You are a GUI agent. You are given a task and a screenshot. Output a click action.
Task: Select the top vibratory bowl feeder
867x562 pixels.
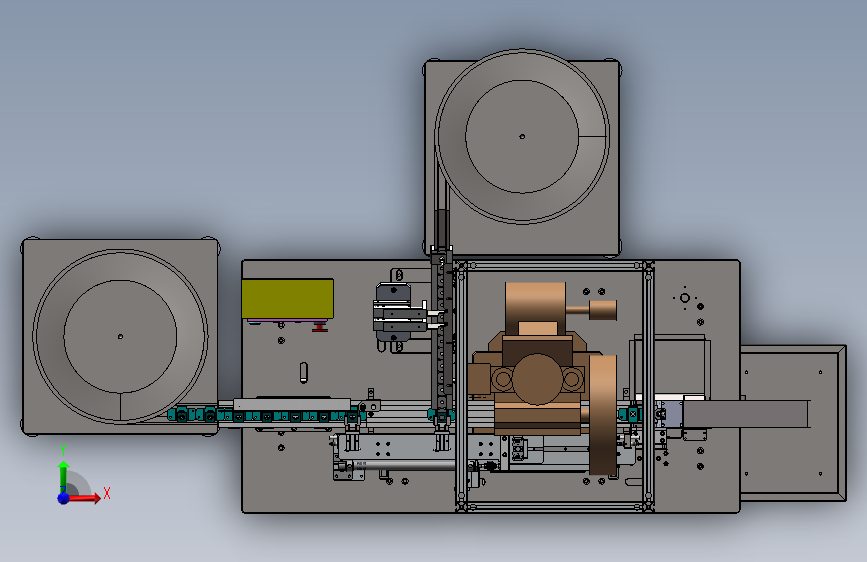pos(522,137)
